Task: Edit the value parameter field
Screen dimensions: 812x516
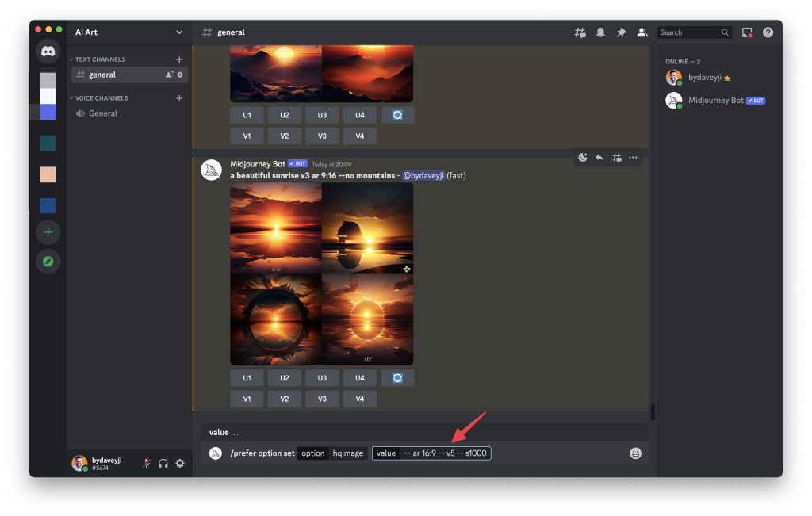Action: pyautogui.click(x=431, y=453)
